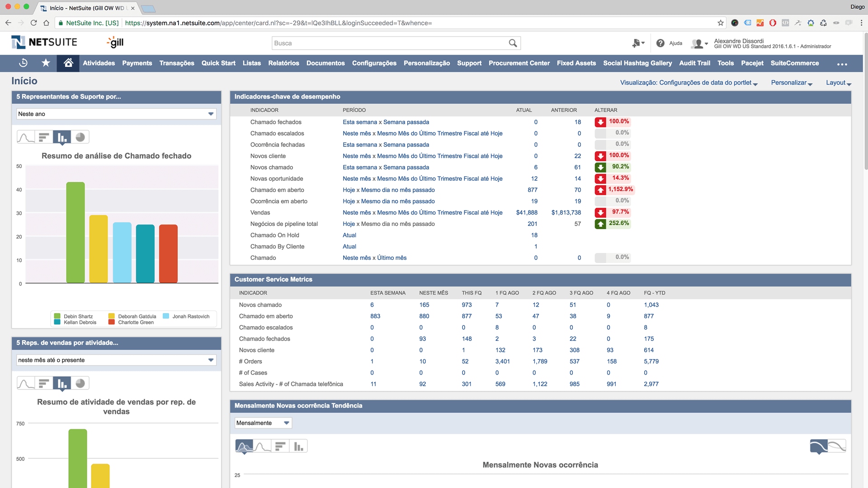
Task: Open the create-new quick add icon
Action: [x=637, y=43]
